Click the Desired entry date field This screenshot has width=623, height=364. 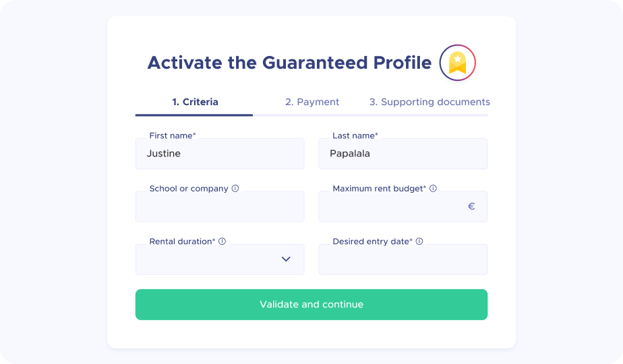pos(403,260)
